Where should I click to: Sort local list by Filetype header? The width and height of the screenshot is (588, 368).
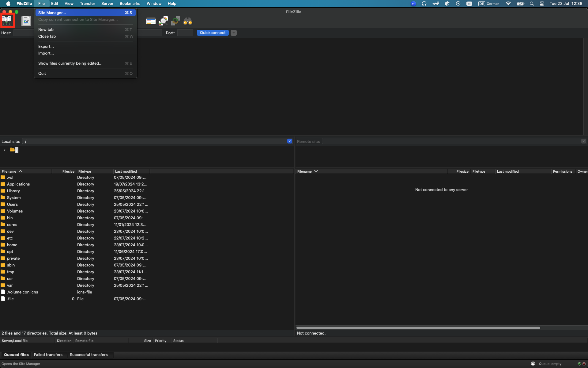[x=95, y=171]
